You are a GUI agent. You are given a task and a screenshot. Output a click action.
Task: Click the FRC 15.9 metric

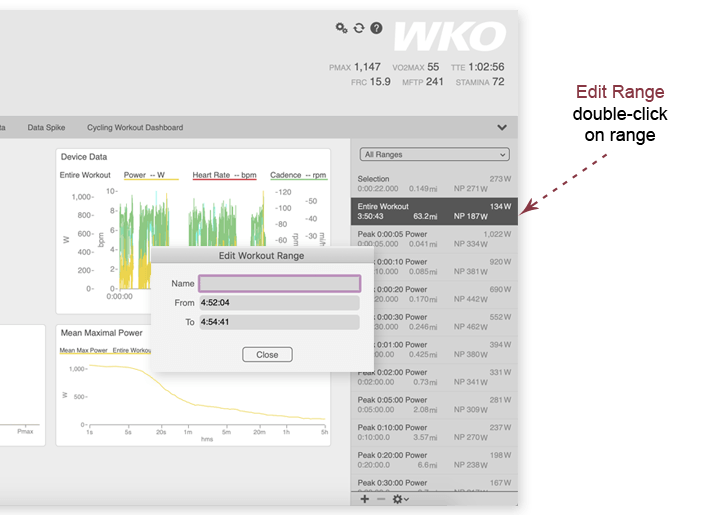(371, 82)
